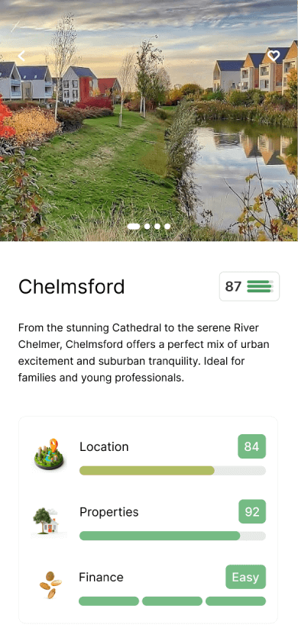The height and width of the screenshot is (644, 298).
Task: Jump to the third photo dot
Action: [157, 227]
